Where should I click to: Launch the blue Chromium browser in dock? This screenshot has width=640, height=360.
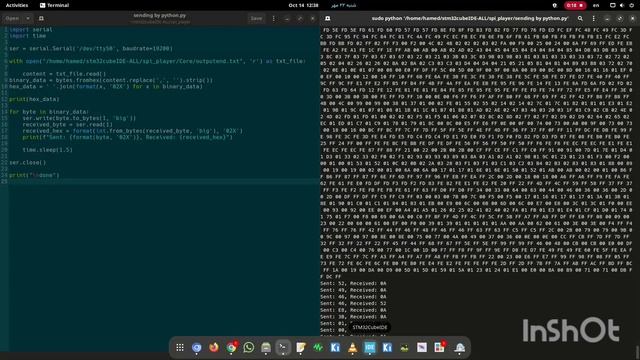pyautogui.click(x=197, y=347)
